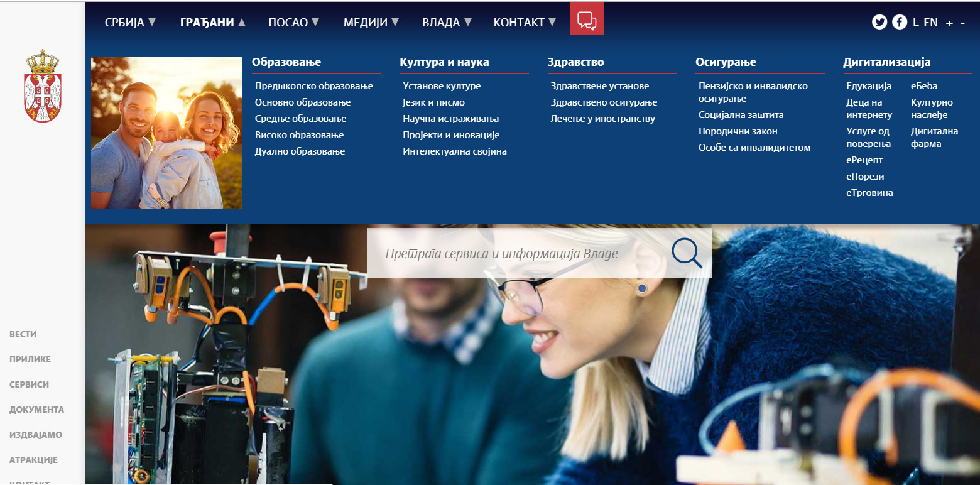980x485 pixels.
Task: Click the еПорези link
Action: [865, 177]
